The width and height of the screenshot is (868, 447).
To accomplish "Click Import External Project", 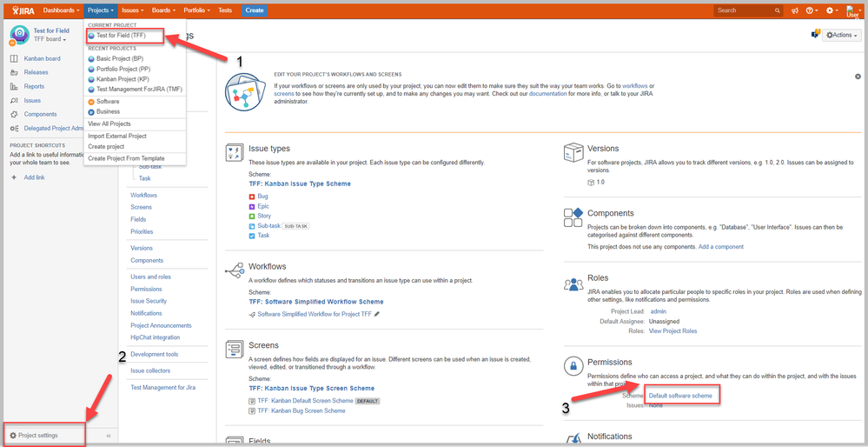I will pos(116,136).
